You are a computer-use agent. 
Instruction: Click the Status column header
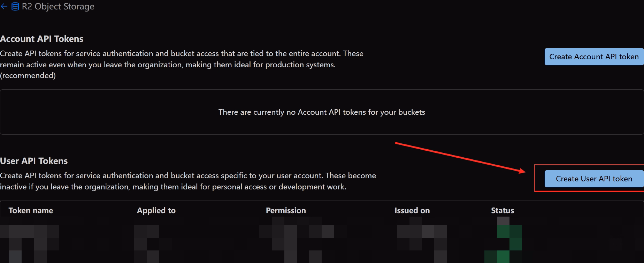[x=503, y=210]
